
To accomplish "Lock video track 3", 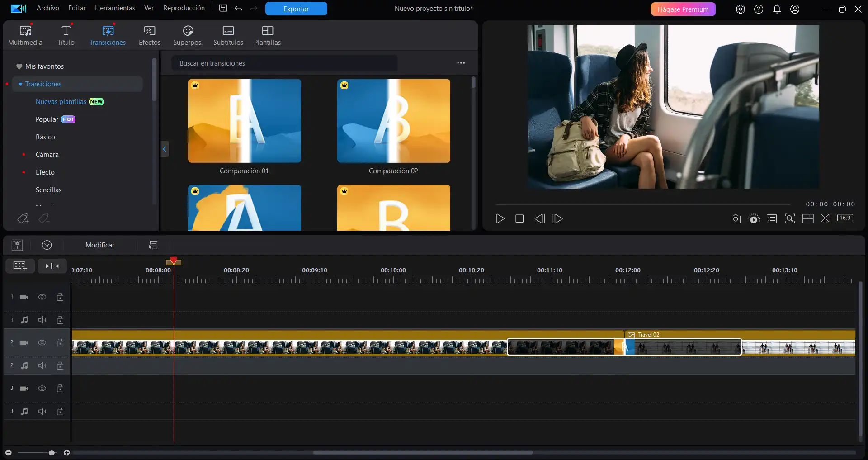I will coord(60,389).
